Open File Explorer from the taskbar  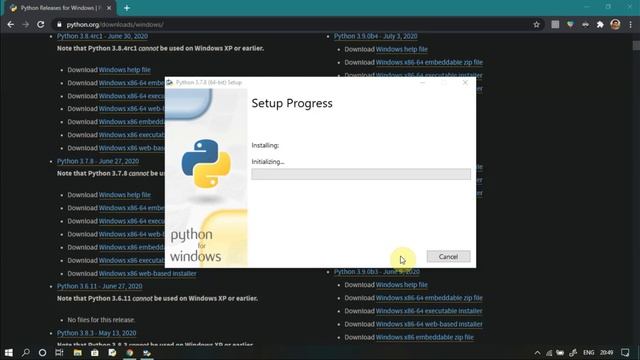pos(78,352)
